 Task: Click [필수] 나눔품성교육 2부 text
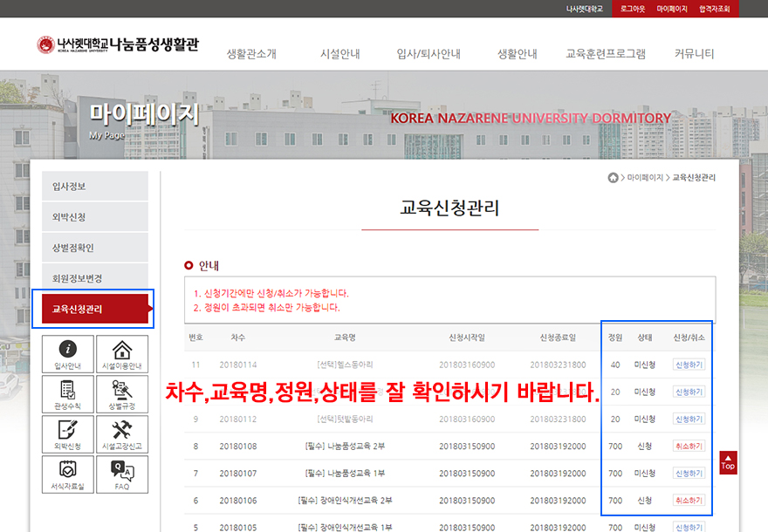pos(345,447)
